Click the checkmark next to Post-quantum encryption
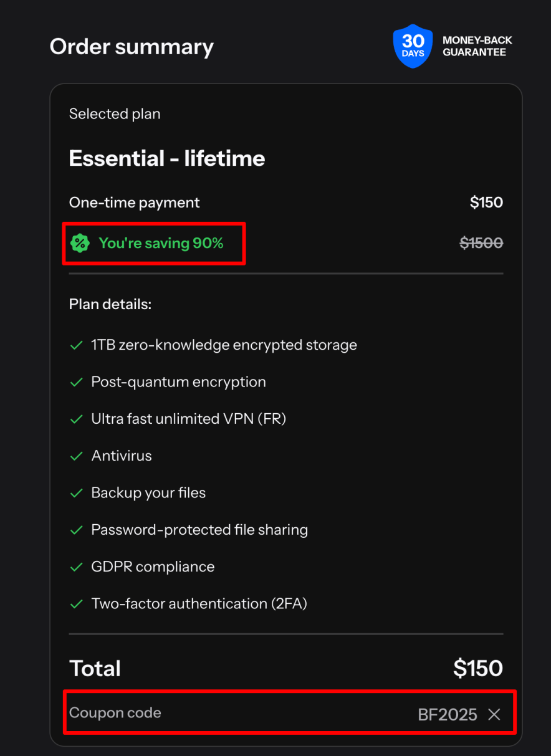Screen dimensions: 551x756 pyautogui.click(x=77, y=381)
